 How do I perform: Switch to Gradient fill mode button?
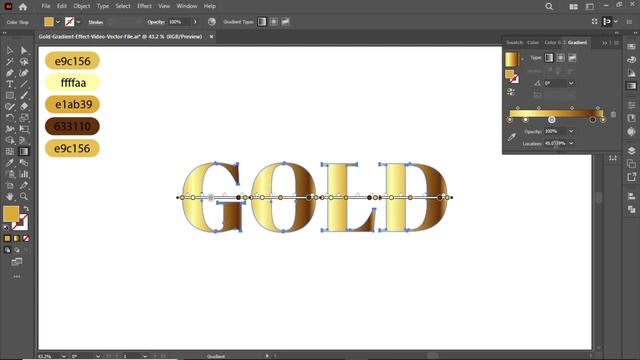(x=17, y=238)
